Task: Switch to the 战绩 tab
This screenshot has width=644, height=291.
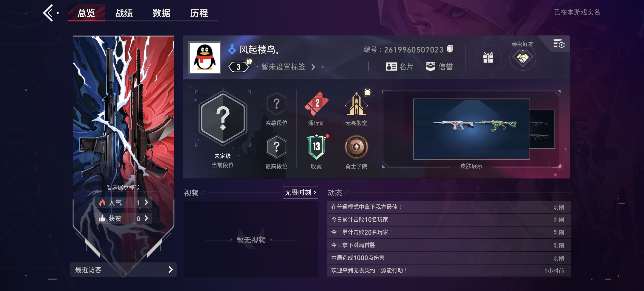Action: (x=124, y=13)
